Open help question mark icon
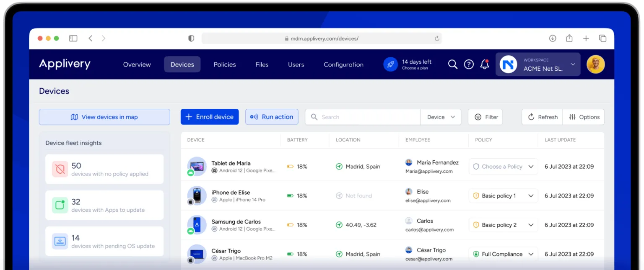Viewport: 644px width, 270px height. pyautogui.click(x=469, y=64)
